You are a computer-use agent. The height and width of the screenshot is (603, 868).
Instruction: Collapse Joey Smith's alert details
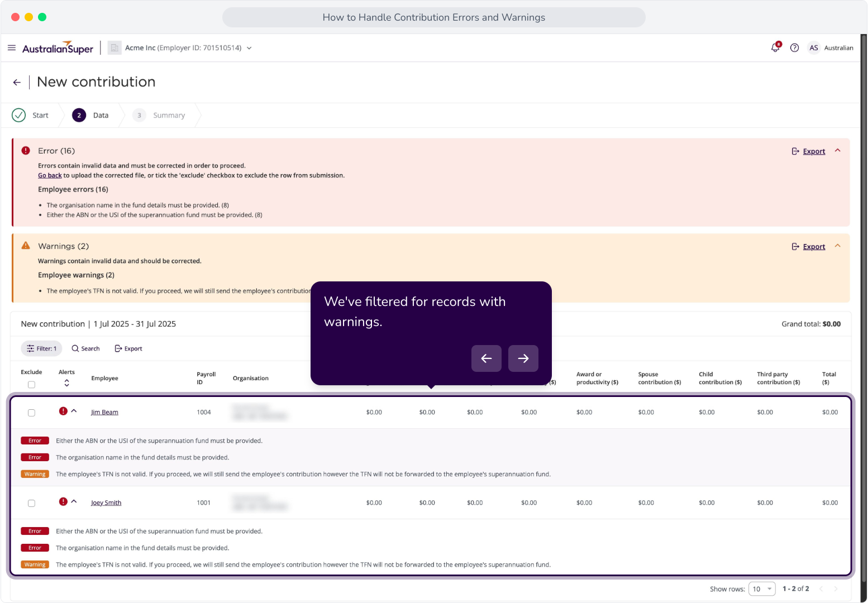[x=74, y=501]
